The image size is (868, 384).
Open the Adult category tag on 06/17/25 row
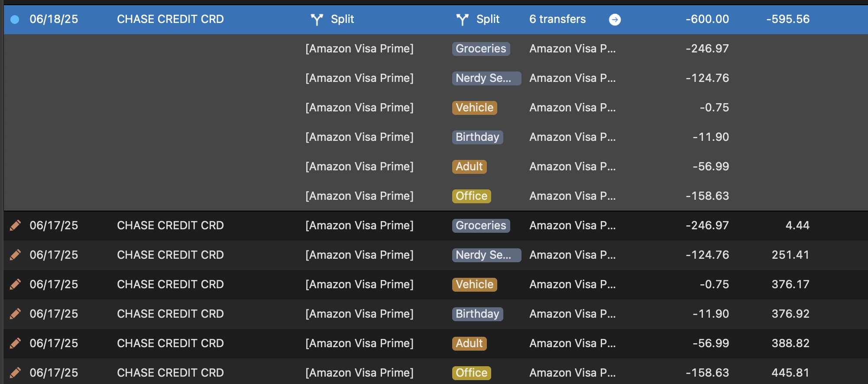click(x=469, y=343)
